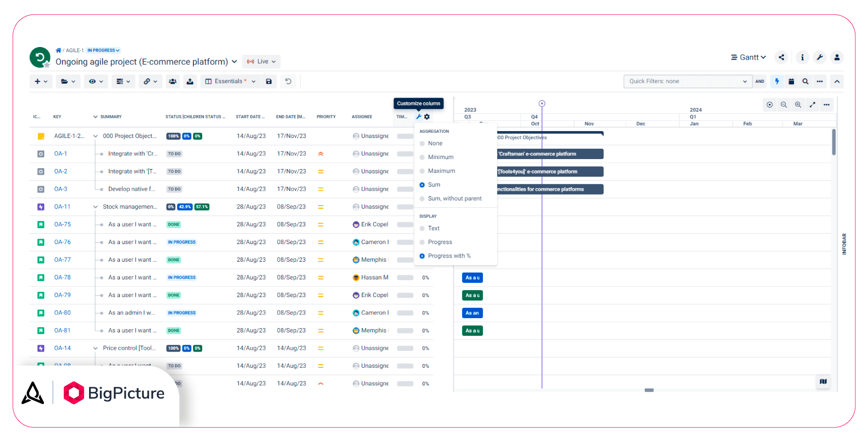This screenshot has width=868, height=442.
Task: Open the Live mode dropdown
Action: 261,61
